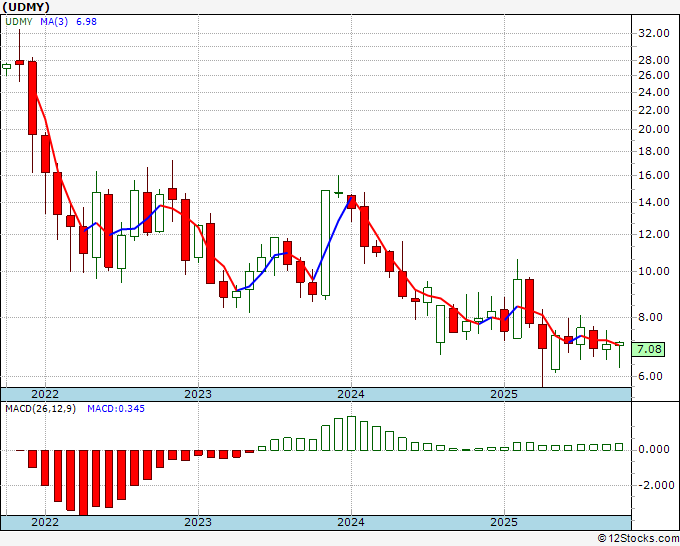Click the -2.000 MACD axis label

point(656,485)
